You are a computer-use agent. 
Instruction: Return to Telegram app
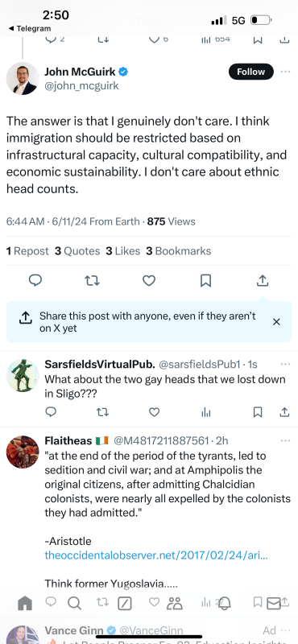pos(30,28)
